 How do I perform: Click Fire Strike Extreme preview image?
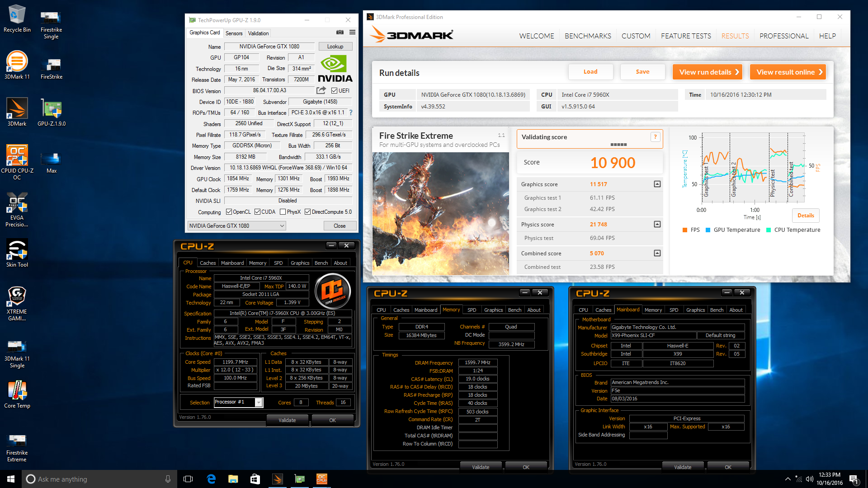click(441, 214)
